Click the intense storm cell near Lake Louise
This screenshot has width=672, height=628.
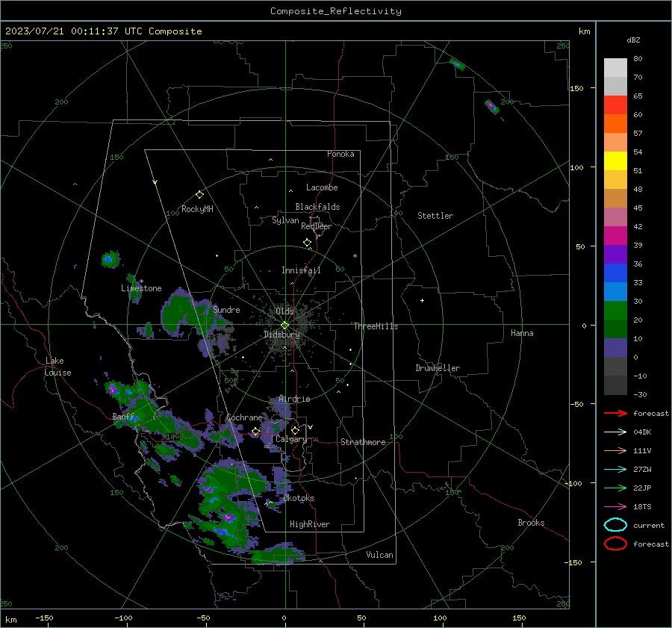[113, 389]
